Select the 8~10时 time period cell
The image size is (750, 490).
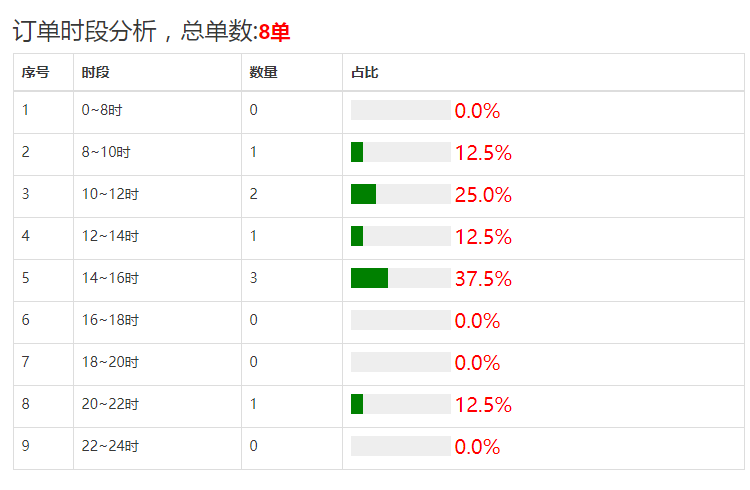(x=106, y=152)
